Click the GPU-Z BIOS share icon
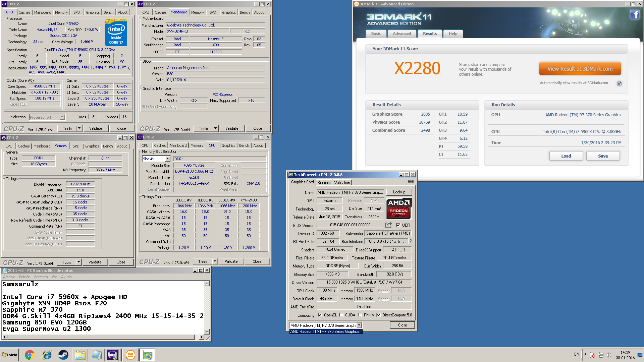 (388, 225)
